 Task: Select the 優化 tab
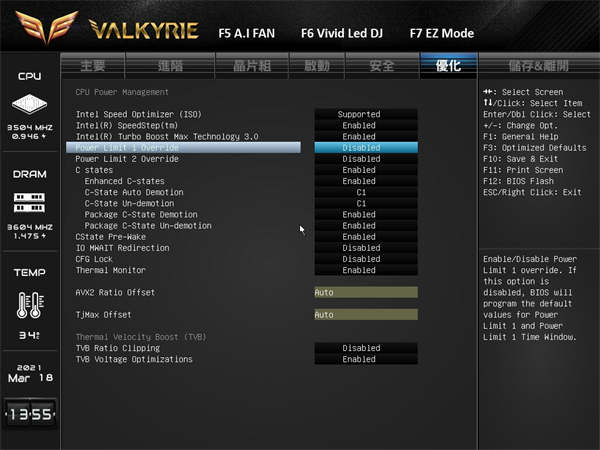pyautogui.click(x=448, y=66)
